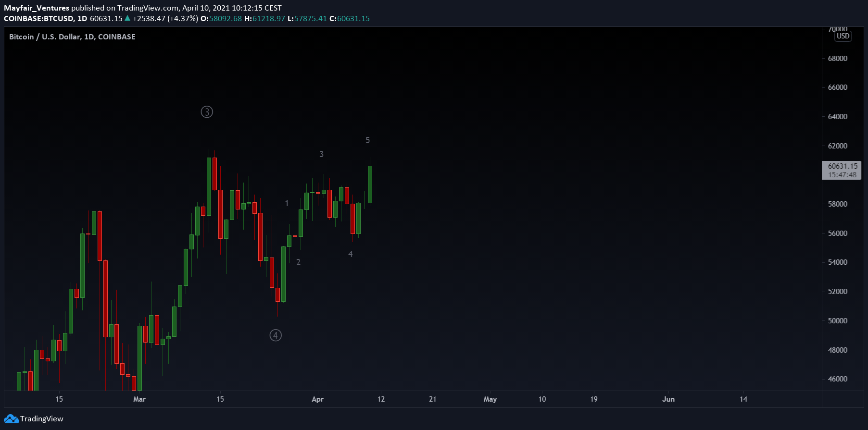Click the 52000 price axis label

[838, 292]
